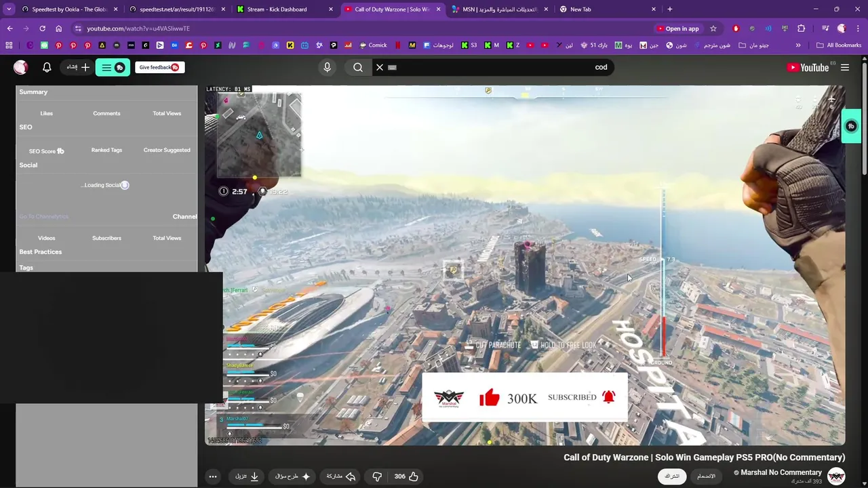Screen dimensions: 868x488
Task: Open the YouTube hamburger guide menu
Action: point(845,67)
